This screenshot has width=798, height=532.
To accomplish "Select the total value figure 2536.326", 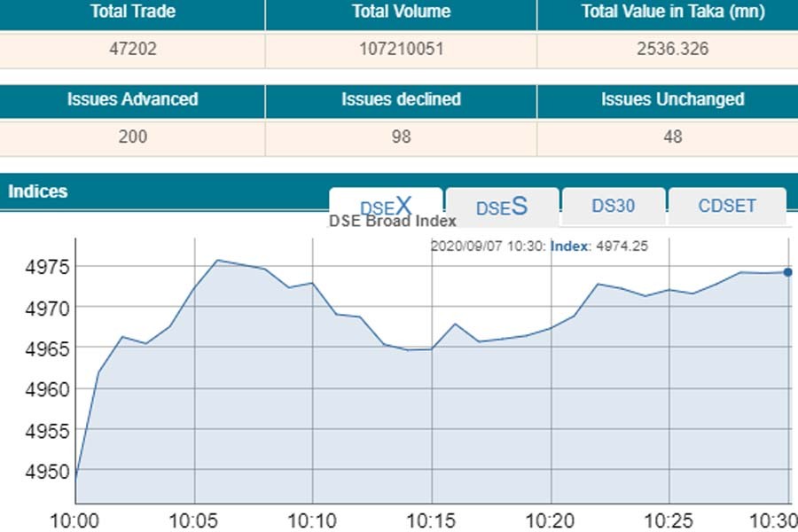I will coord(672,49).
